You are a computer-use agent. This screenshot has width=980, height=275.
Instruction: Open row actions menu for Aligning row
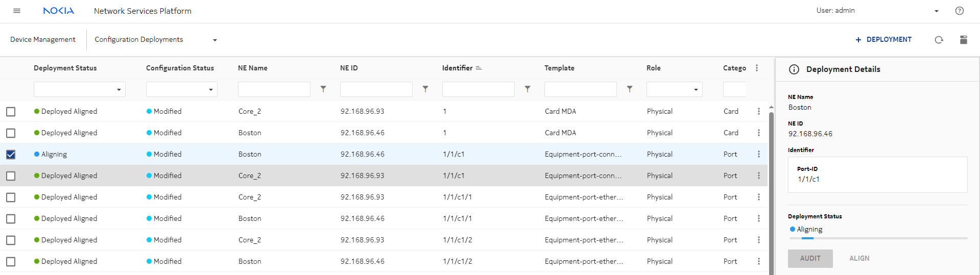[x=758, y=154]
